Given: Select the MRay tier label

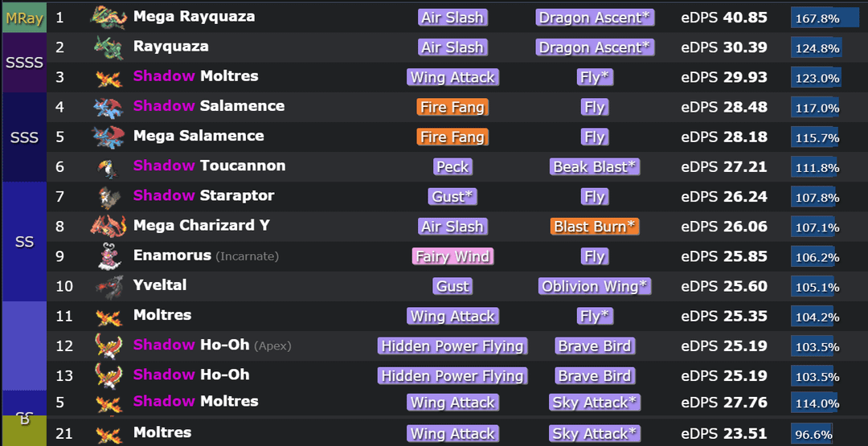Looking at the screenshot, I should pos(24,18).
